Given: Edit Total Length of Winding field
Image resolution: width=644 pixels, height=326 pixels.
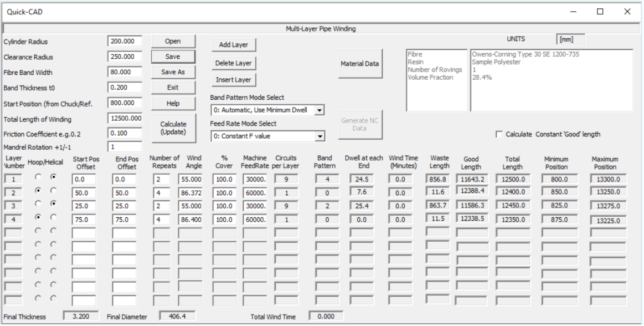Looking at the screenshot, I should click(x=125, y=119).
